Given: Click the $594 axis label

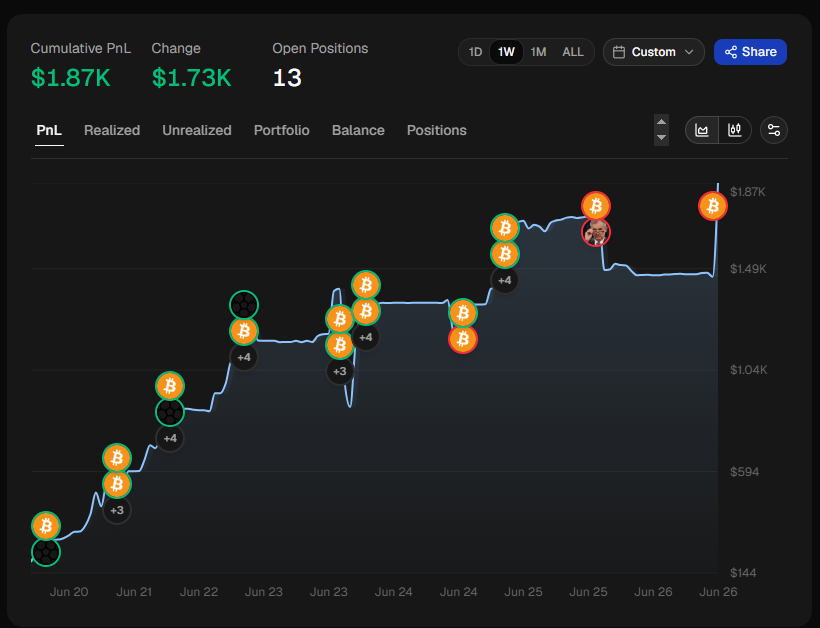Looking at the screenshot, I should click(745, 472).
